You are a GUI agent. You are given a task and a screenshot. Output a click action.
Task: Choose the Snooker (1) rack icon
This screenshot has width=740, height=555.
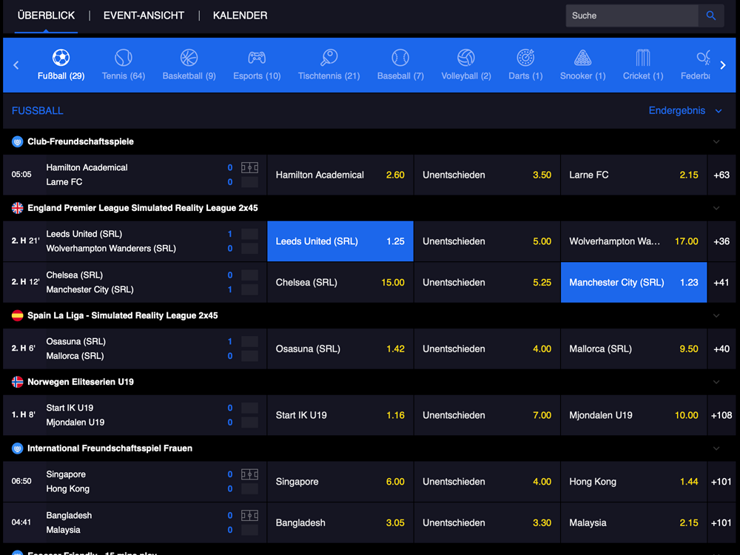(x=582, y=58)
